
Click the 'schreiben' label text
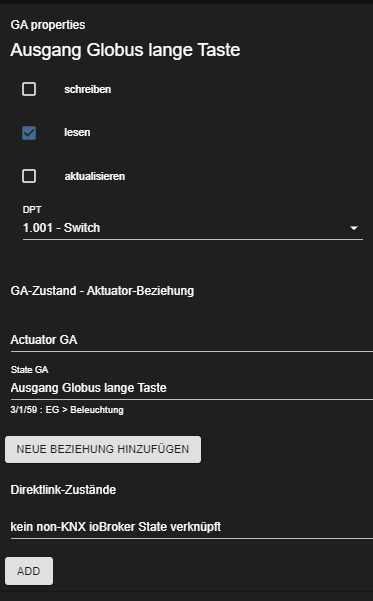87,89
